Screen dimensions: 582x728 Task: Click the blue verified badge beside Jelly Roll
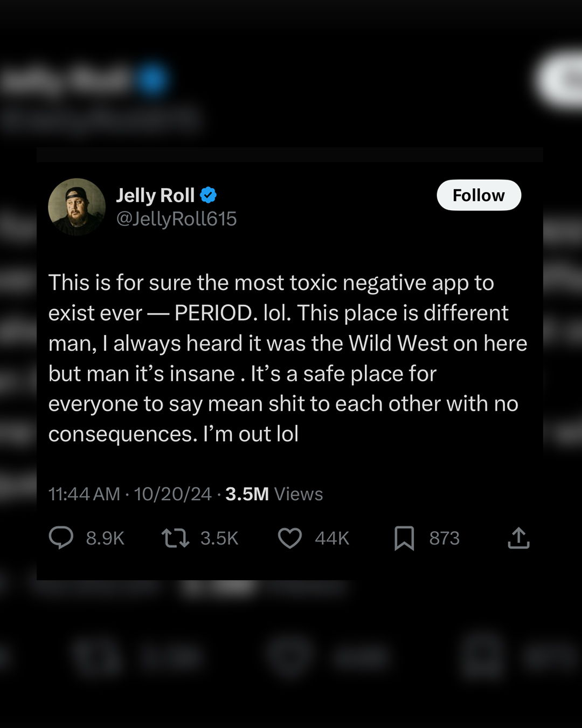point(209,195)
